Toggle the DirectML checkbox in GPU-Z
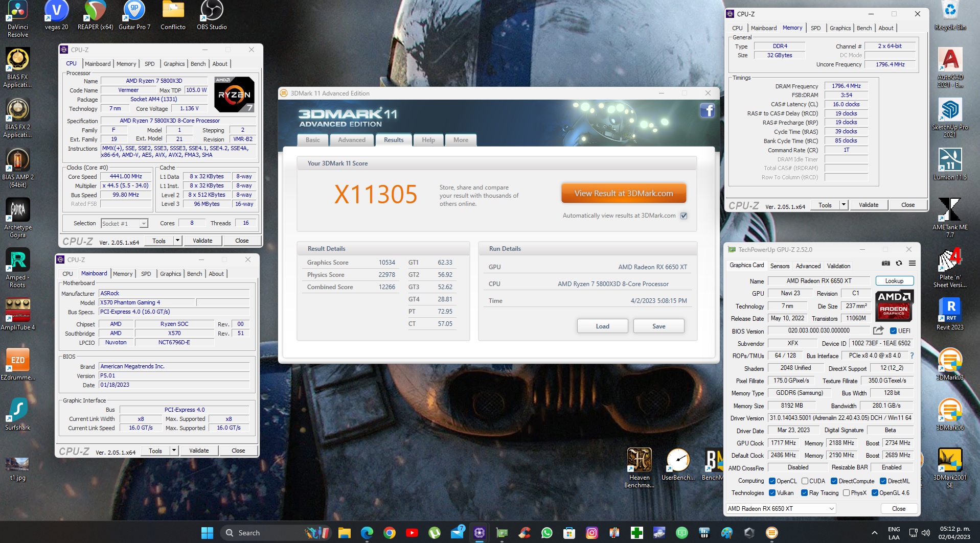Viewport: 980px width, 543px height. [883, 481]
